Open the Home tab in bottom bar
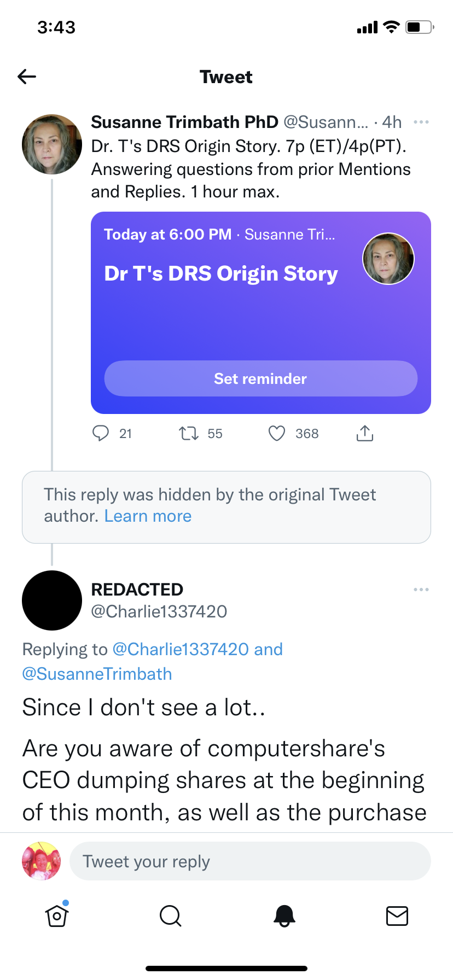 pyautogui.click(x=57, y=915)
